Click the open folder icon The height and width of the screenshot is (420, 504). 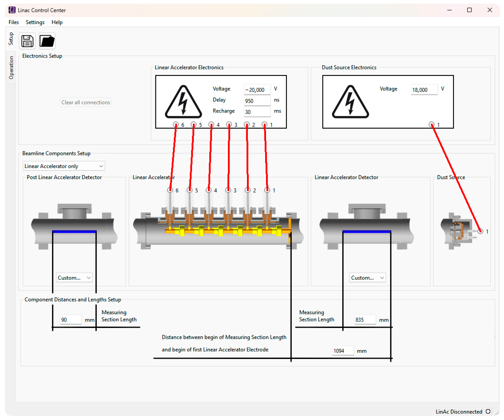tap(47, 41)
